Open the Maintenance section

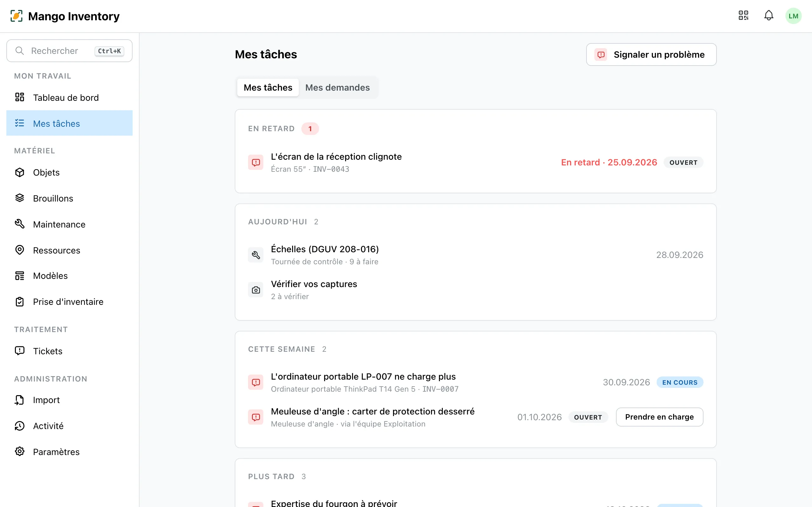pos(69,224)
